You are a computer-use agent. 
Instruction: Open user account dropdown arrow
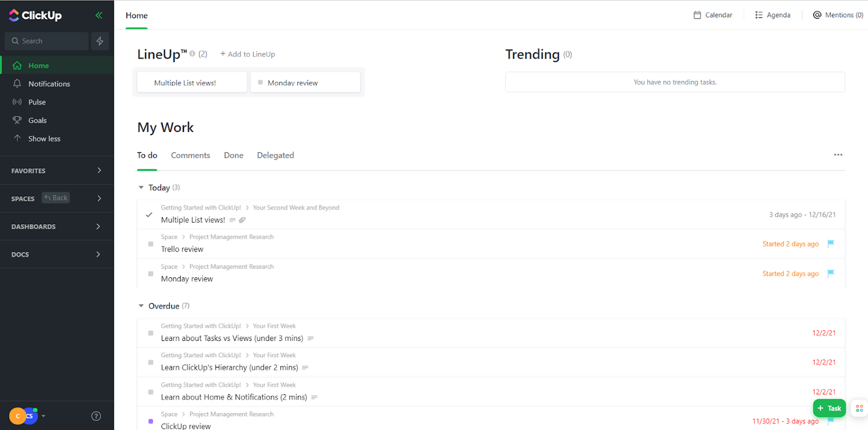coord(43,416)
